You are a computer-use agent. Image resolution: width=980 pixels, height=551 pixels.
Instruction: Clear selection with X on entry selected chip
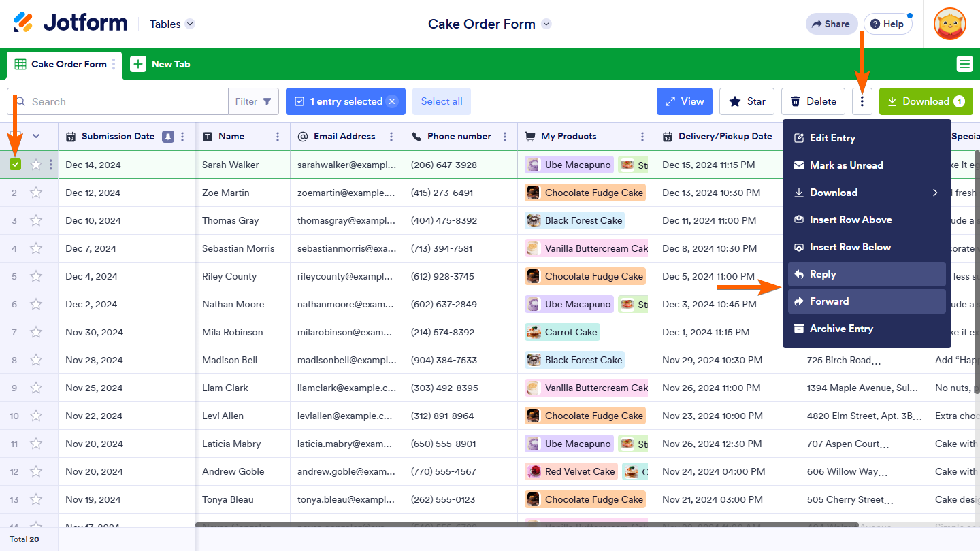click(x=392, y=101)
